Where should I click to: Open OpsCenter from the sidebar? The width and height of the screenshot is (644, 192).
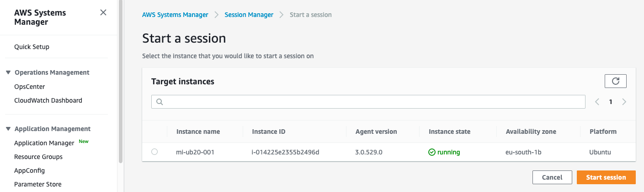pos(29,87)
